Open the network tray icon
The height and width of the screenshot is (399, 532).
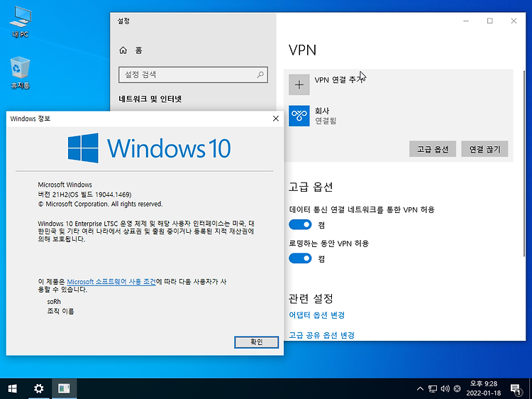(433, 388)
